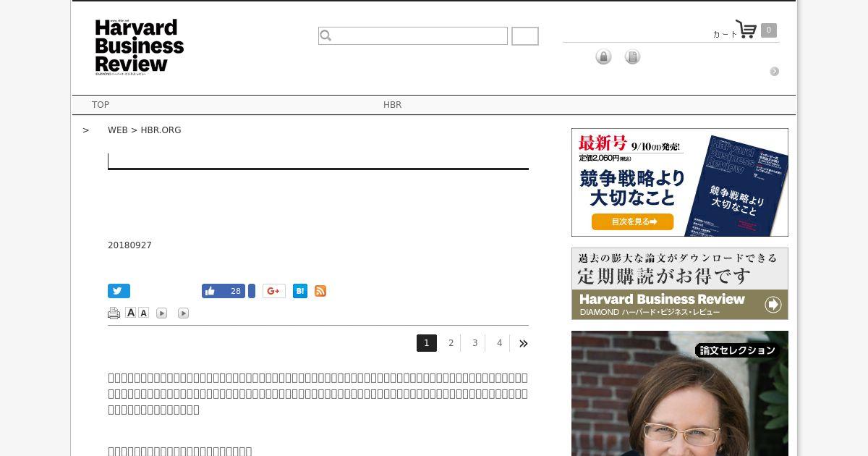
Task: Focus the site search input field
Action: pos(413,36)
